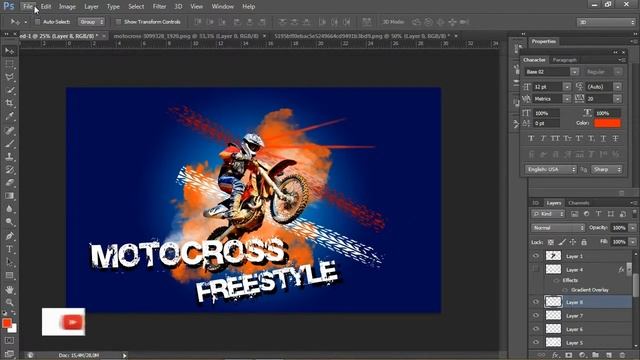Screen dimensions: 640x360
Task: Select the Eyedropper tool
Action: [10, 116]
